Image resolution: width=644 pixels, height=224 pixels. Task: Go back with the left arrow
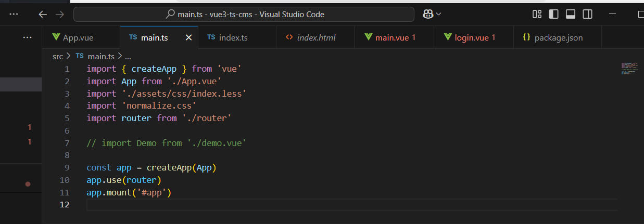[x=43, y=14]
